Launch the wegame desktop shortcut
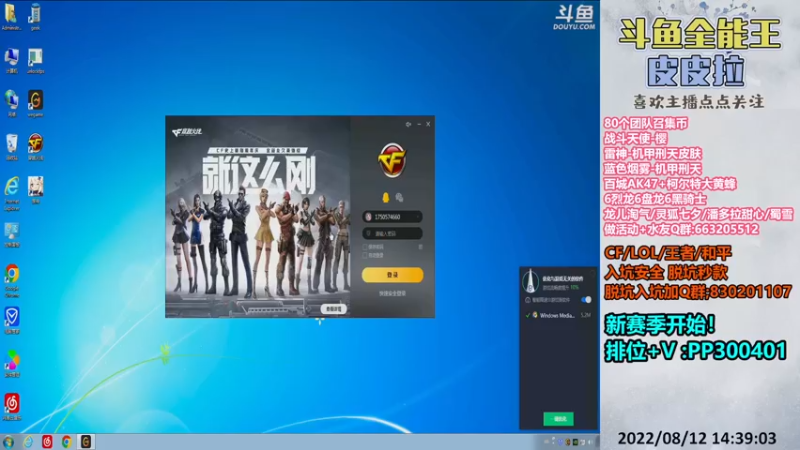The width and height of the screenshot is (800, 450). (35, 103)
